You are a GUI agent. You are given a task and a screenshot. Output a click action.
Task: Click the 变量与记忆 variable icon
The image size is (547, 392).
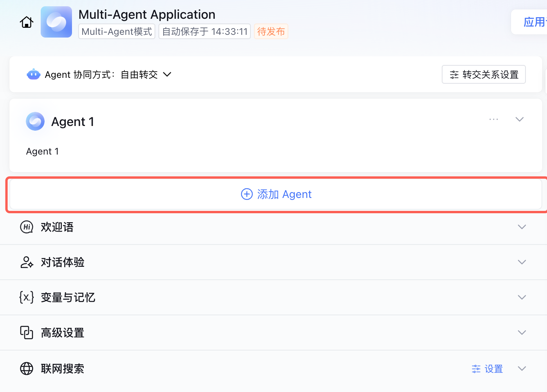pos(27,297)
